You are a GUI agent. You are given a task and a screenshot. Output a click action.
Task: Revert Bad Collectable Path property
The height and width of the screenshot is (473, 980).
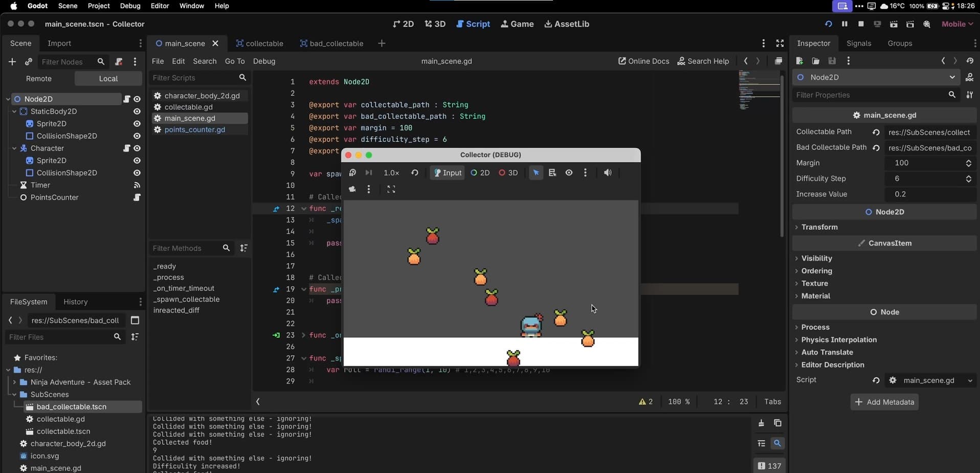[x=876, y=147]
